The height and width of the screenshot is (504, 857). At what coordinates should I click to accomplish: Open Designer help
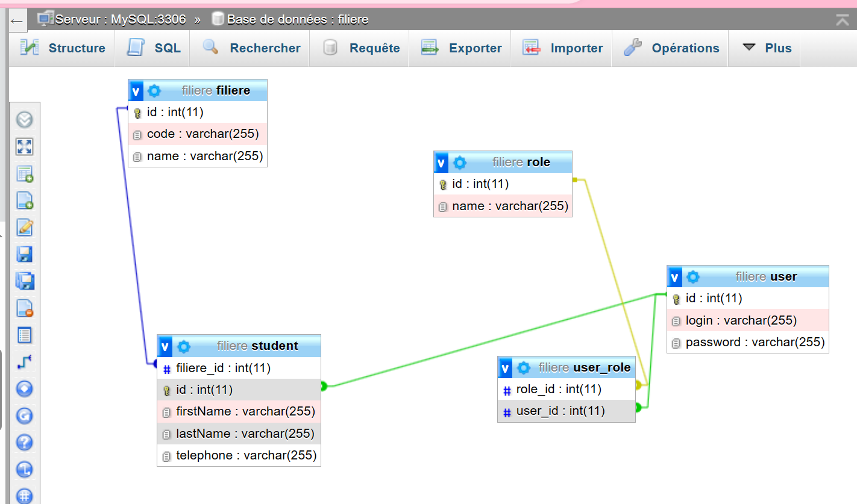[x=24, y=442]
